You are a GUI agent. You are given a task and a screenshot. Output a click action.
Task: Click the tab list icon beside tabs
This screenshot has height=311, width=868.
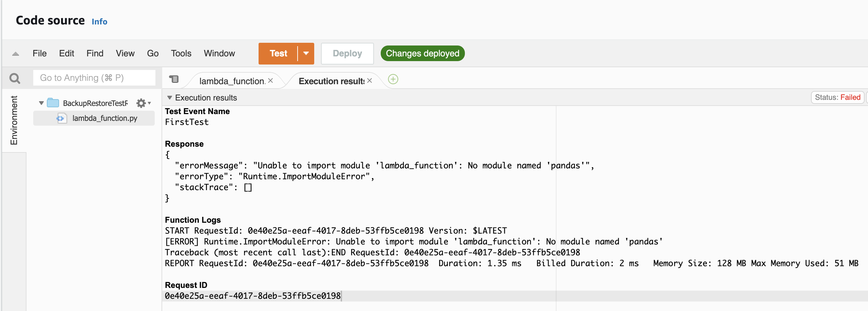[174, 79]
